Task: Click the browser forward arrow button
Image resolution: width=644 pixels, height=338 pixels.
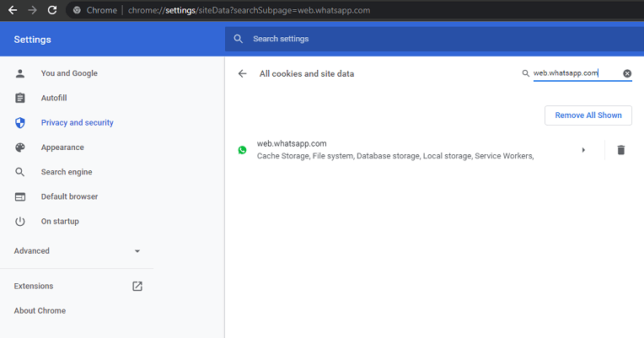Action: pos(32,10)
